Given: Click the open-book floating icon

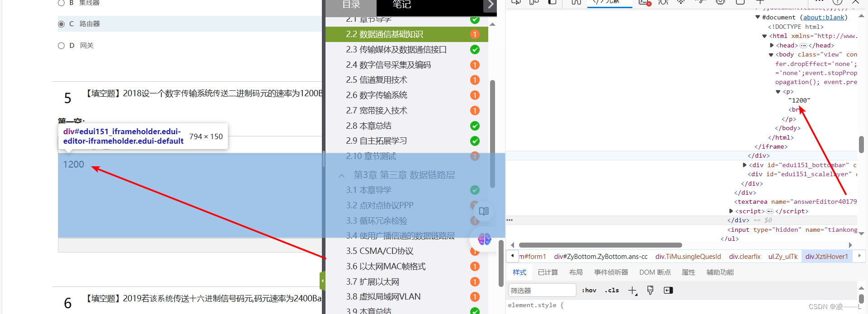Looking at the screenshot, I should click(x=484, y=211).
